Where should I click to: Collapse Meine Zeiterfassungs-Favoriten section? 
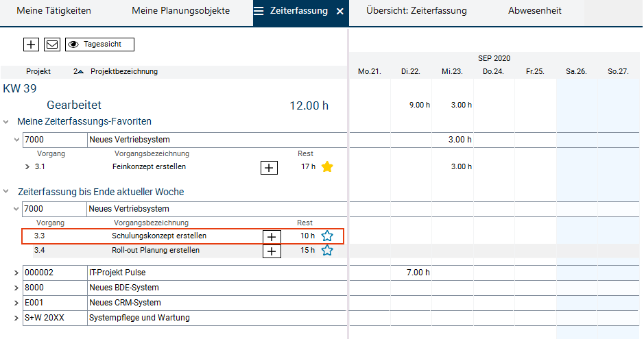tap(5, 122)
